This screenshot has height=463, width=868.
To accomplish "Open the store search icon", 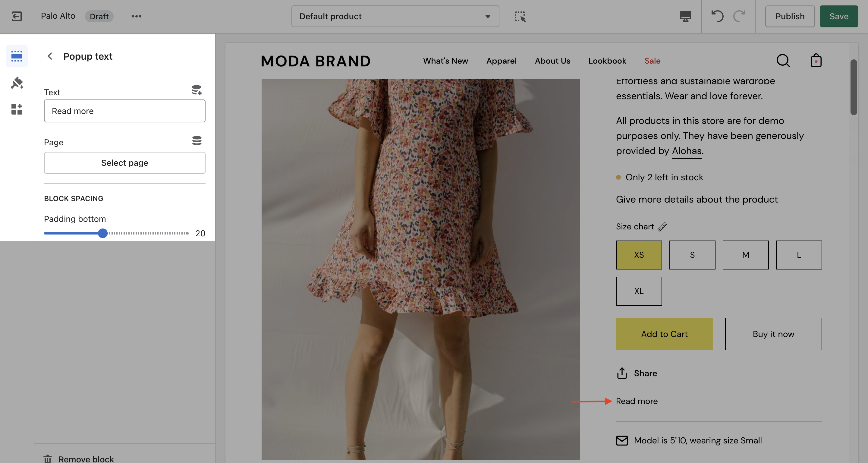I will tap(783, 61).
